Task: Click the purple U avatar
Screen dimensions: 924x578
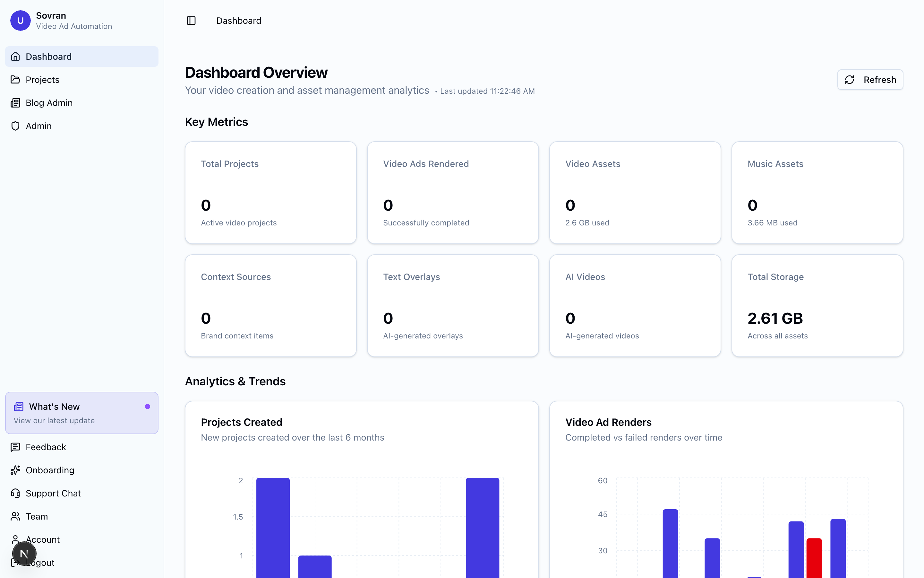Action: click(21, 21)
